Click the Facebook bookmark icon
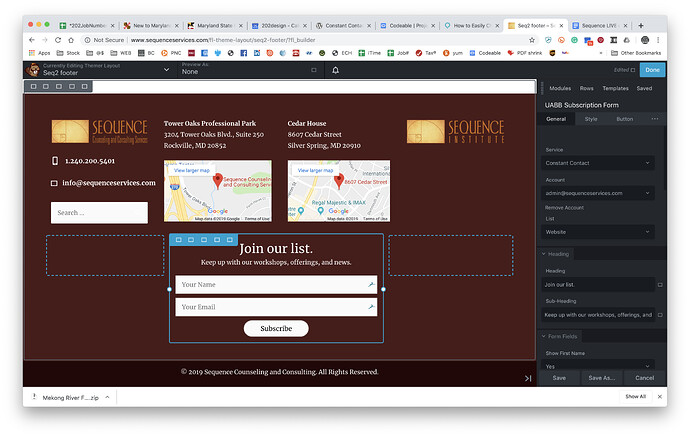This screenshot has width=690, height=437. point(243,53)
